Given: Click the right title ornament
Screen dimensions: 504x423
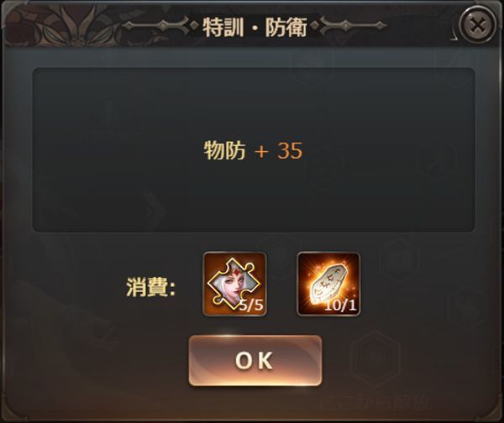Looking at the screenshot, I should pos(354,26).
